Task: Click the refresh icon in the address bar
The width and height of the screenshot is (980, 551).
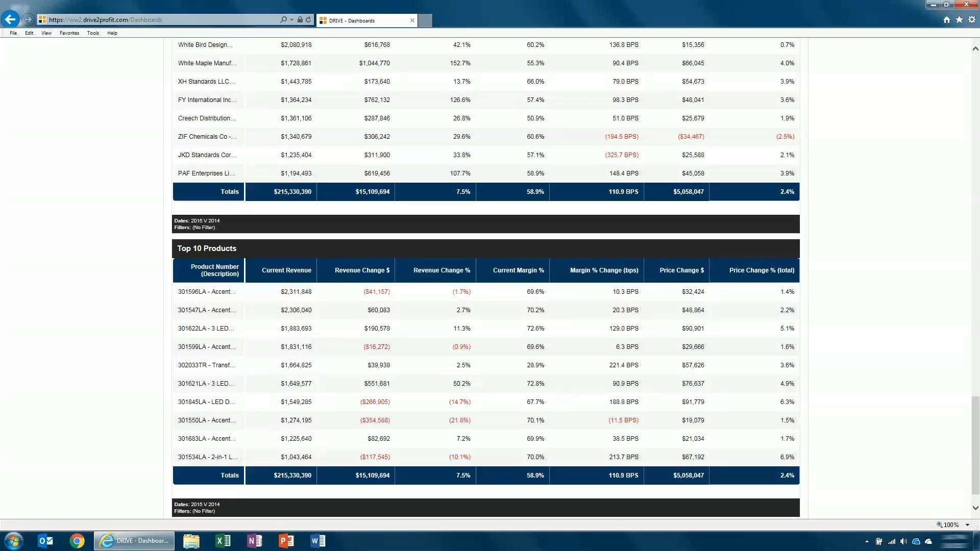Action: tap(308, 19)
